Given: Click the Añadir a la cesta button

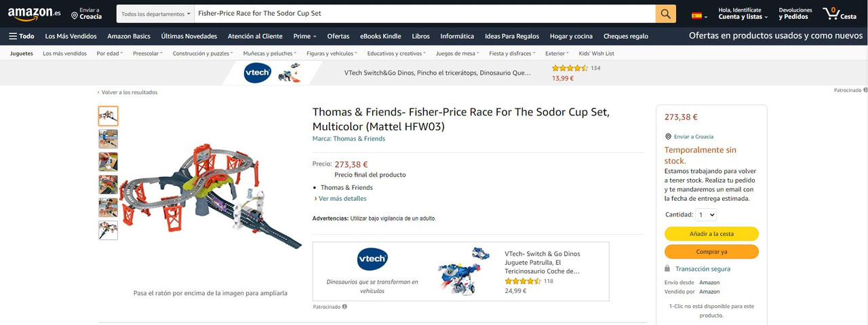Looking at the screenshot, I should (x=711, y=233).
